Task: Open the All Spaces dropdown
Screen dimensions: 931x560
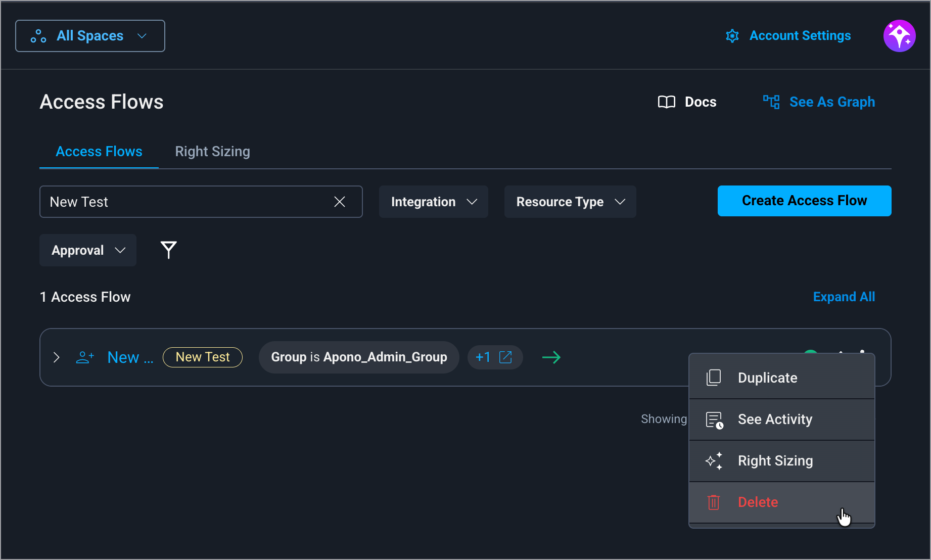Action: [90, 36]
